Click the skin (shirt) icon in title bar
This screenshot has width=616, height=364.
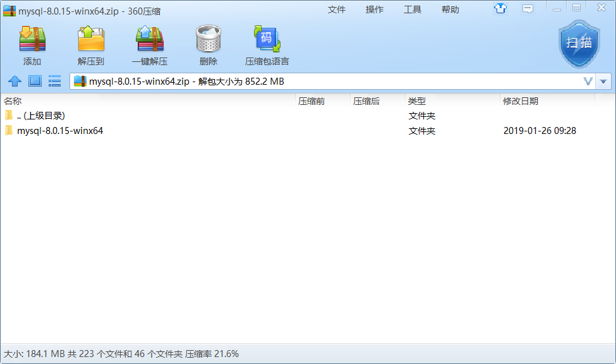click(x=500, y=8)
